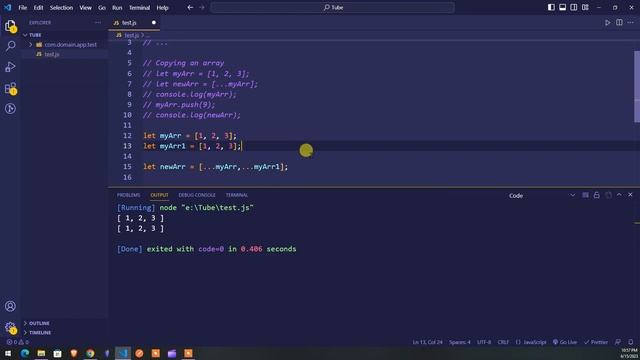640x360 pixels.
Task: Open the Manage gear icon
Action: (10, 327)
